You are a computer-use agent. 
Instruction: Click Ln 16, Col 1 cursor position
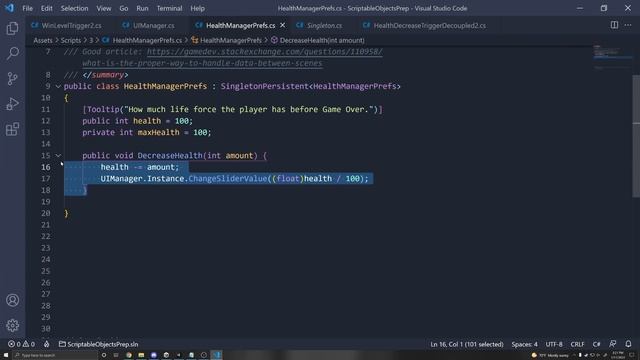click(467, 344)
